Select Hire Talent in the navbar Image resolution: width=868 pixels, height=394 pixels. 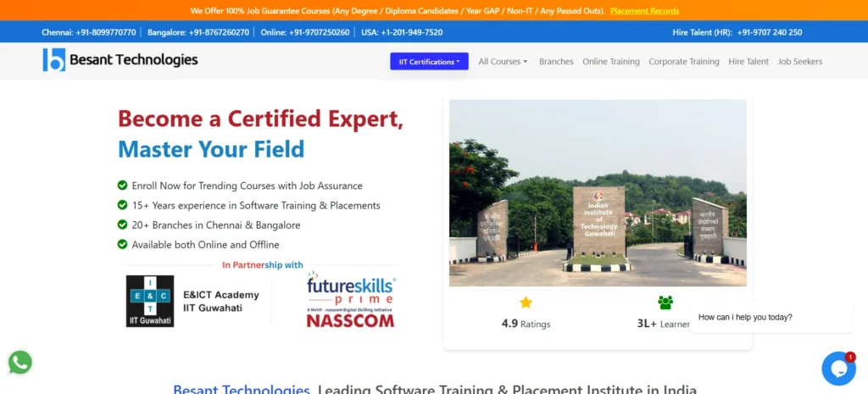coord(748,61)
